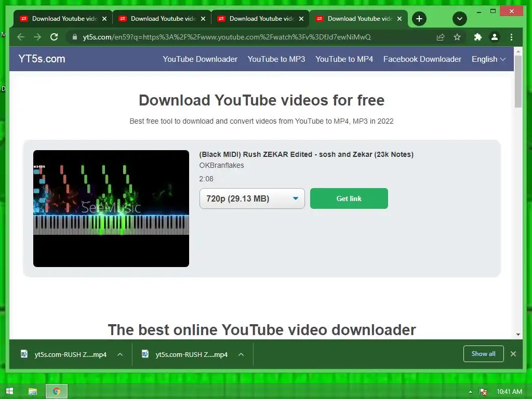Close the second Download Youtube video tab
Viewport: 532px width, 399px height.
pyautogui.click(x=203, y=19)
